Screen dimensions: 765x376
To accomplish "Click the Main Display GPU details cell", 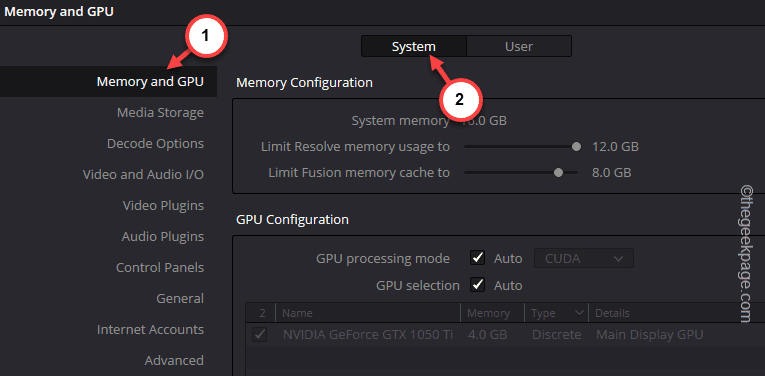I will pos(649,335).
